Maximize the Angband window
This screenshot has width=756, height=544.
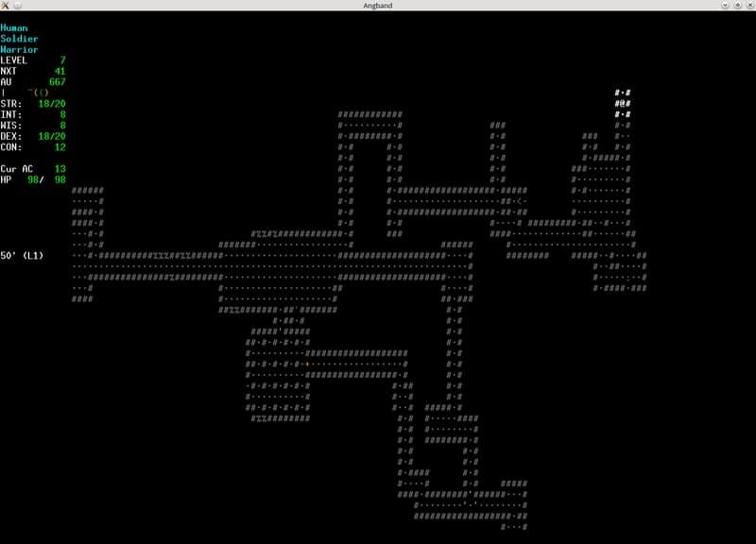coord(738,6)
